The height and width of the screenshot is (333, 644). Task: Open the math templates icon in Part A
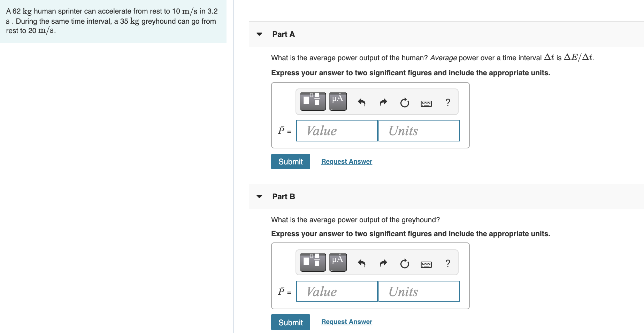pyautogui.click(x=312, y=101)
